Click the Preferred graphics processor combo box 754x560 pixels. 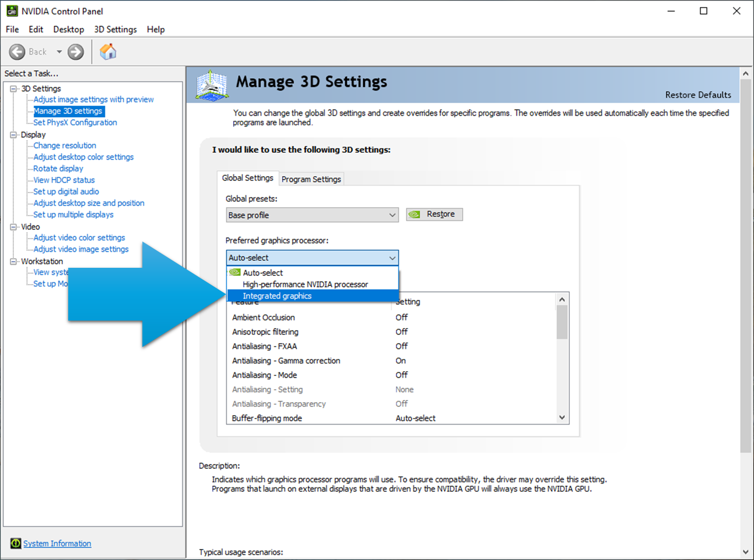312,258
